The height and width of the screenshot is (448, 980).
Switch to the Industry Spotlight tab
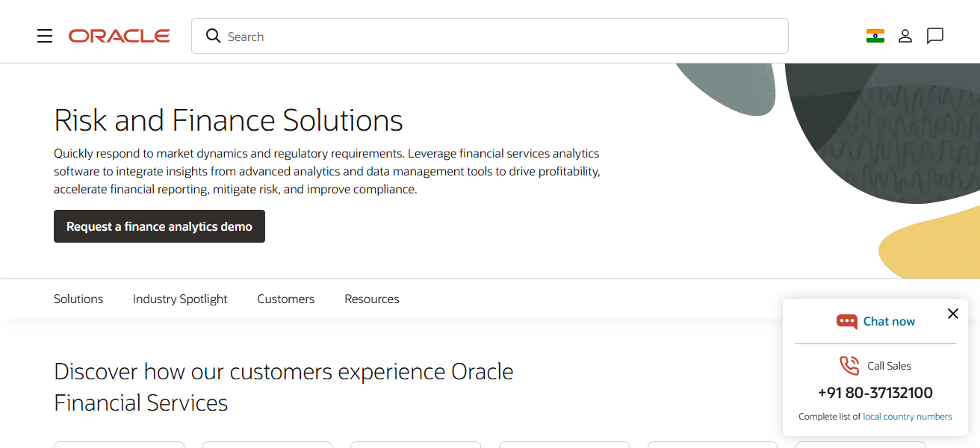point(179,299)
